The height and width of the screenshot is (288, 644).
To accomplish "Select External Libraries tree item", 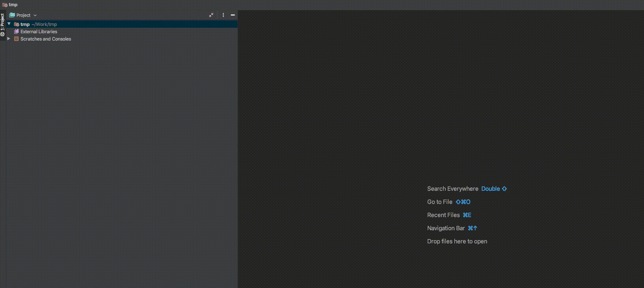I will [x=39, y=32].
